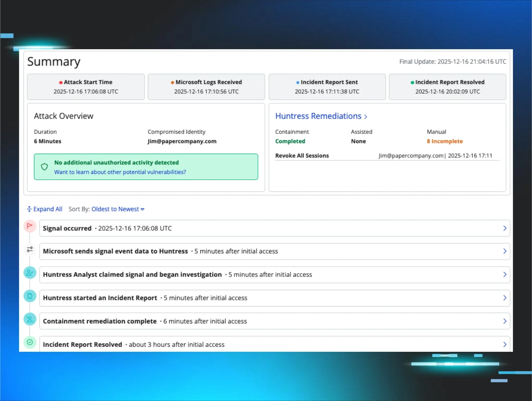Click the red flag Signal occurred icon
The height and width of the screenshot is (401, 532).
click(30, 226)
